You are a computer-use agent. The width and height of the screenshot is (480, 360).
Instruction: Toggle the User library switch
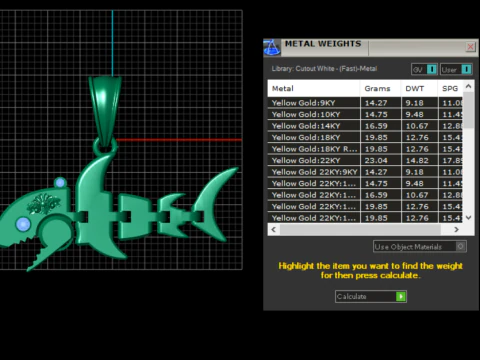[456, 69]
